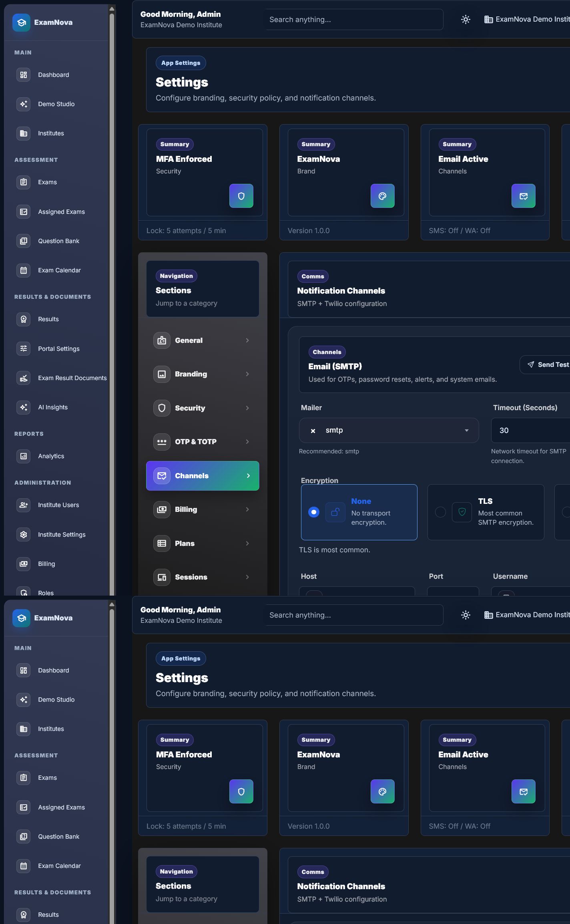Select the None encryption radio button
The height and width of the screenshot is (924, 570).
coord(314,512)
